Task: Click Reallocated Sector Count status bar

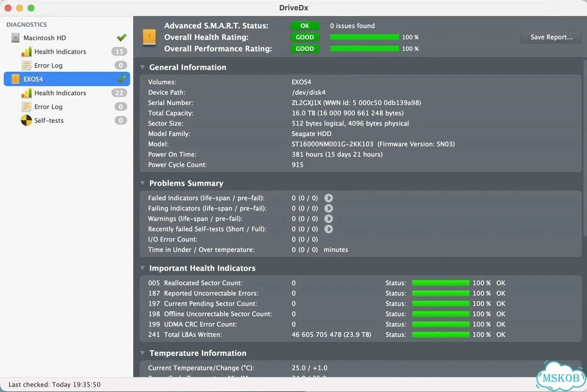Action: [441, 283]
